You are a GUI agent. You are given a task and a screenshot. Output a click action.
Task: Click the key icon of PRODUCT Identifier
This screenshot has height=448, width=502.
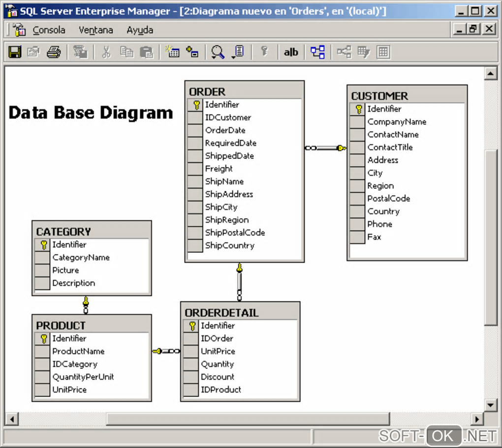coord(44,339)
